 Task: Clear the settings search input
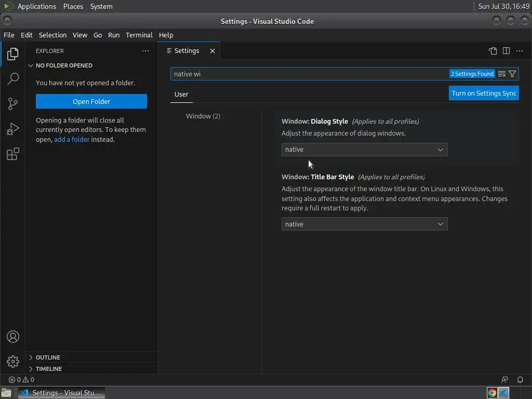pos(502,74)
